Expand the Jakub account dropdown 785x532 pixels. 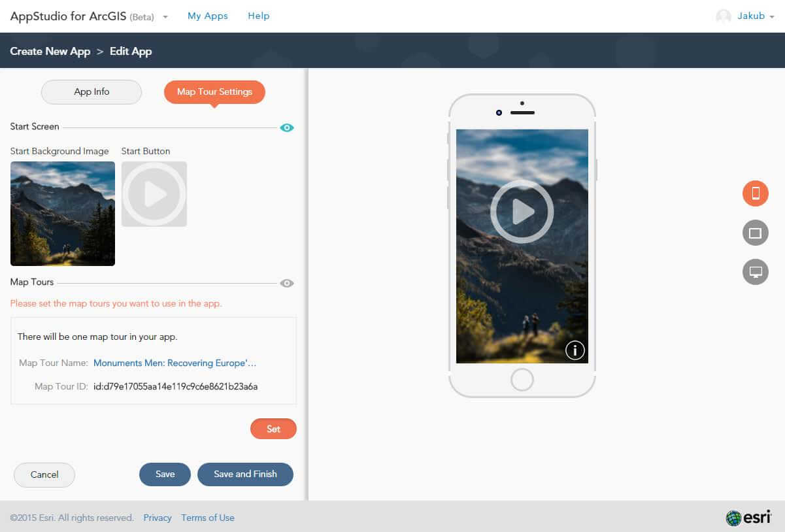[x=772, y=17]
